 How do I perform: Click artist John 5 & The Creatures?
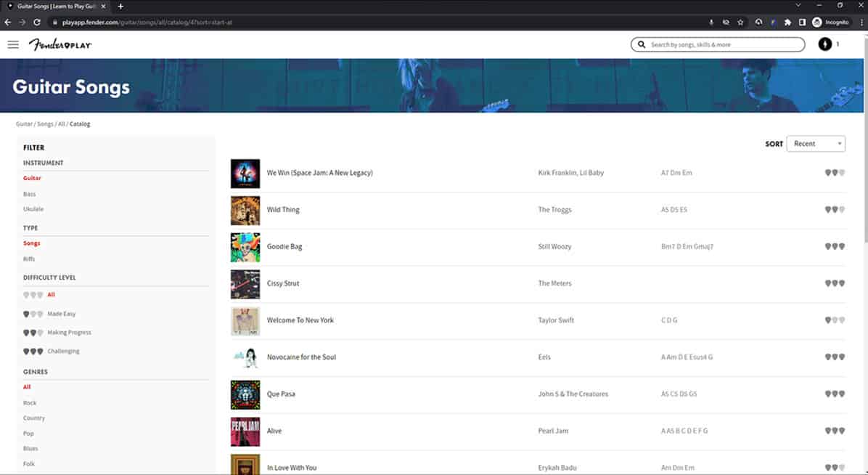pyautogui.click(x=573, y=394)
